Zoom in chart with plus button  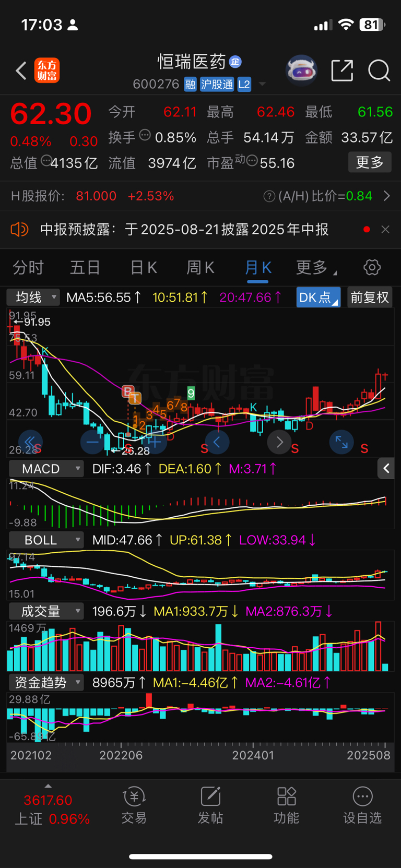point(155,442)
